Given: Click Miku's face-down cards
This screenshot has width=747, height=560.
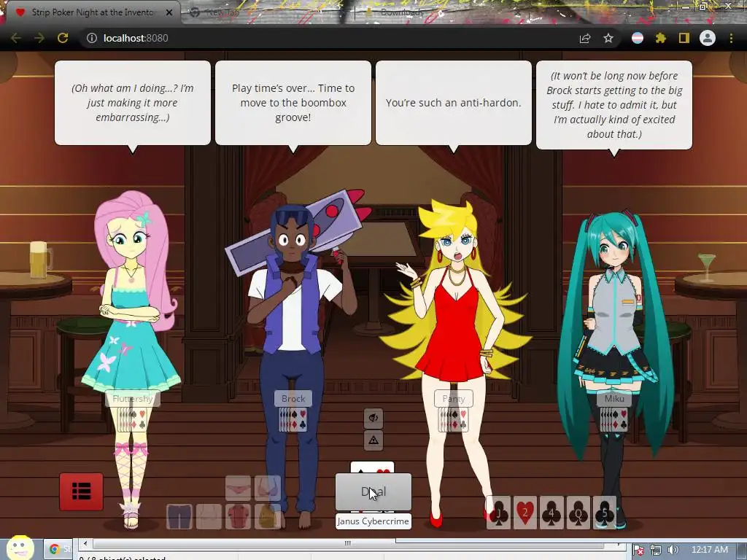Looking at the screenshot, I should point(614,419).
